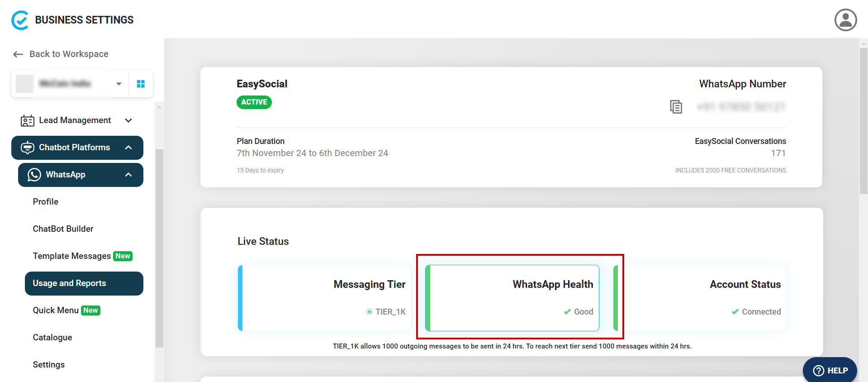
Task: Open Template Messages in the sidebar
Action: pos(71,256)
